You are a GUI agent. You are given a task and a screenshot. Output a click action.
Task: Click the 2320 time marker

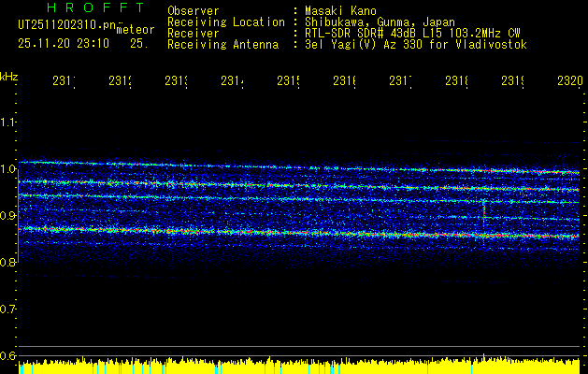pos(570,81)
